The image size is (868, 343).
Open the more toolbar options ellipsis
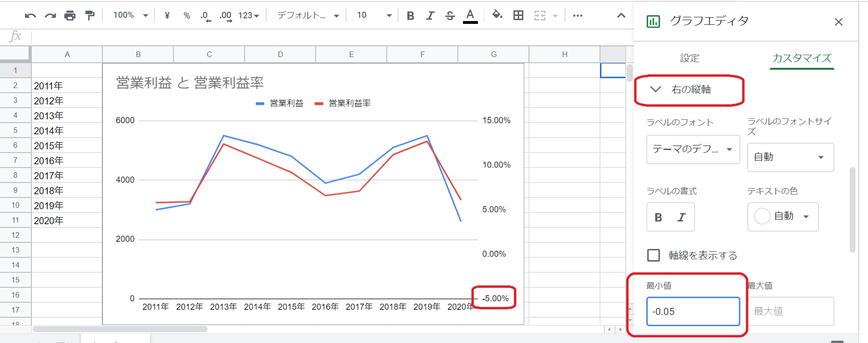click(x=578, y=15)
